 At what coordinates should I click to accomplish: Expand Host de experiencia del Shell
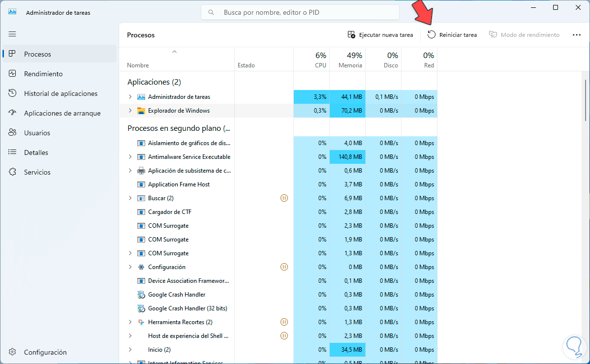[x=130, y=336]
